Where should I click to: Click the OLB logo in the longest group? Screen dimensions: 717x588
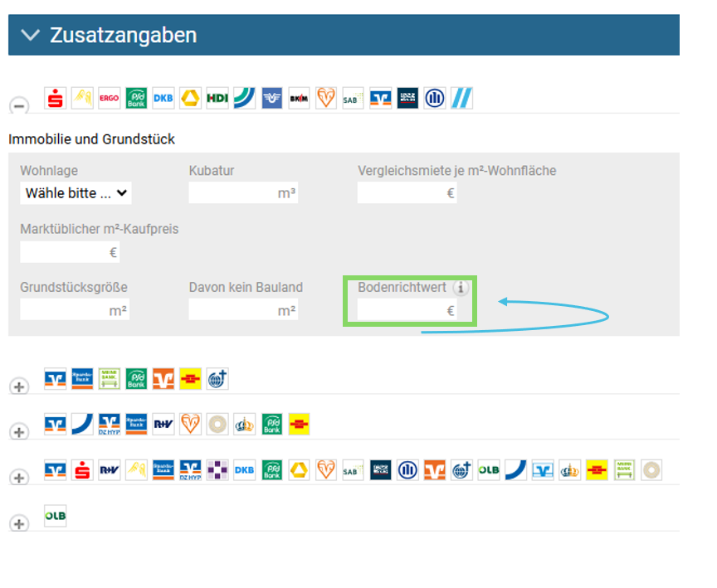(489, 470)
